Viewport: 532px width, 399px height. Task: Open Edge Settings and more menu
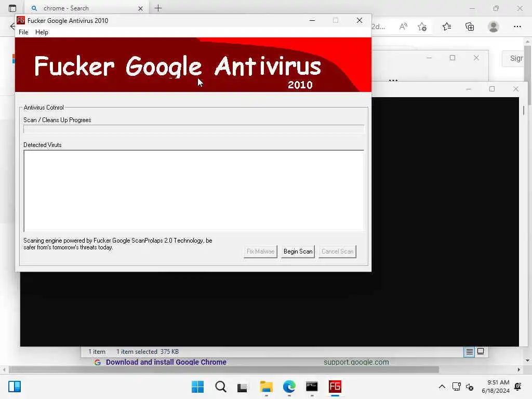click(517, 26)
